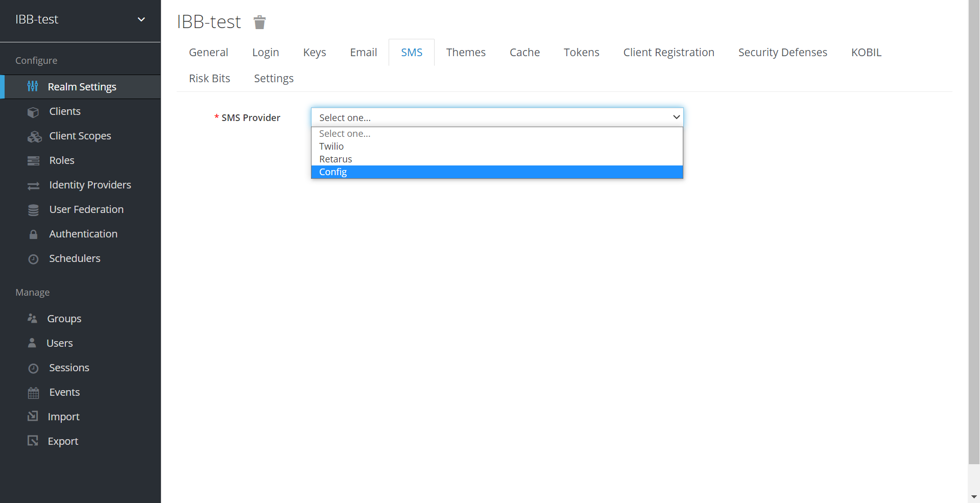Open the Import sidebar link
This screenshot has width=980, height=503.
[x=63, y=417]
